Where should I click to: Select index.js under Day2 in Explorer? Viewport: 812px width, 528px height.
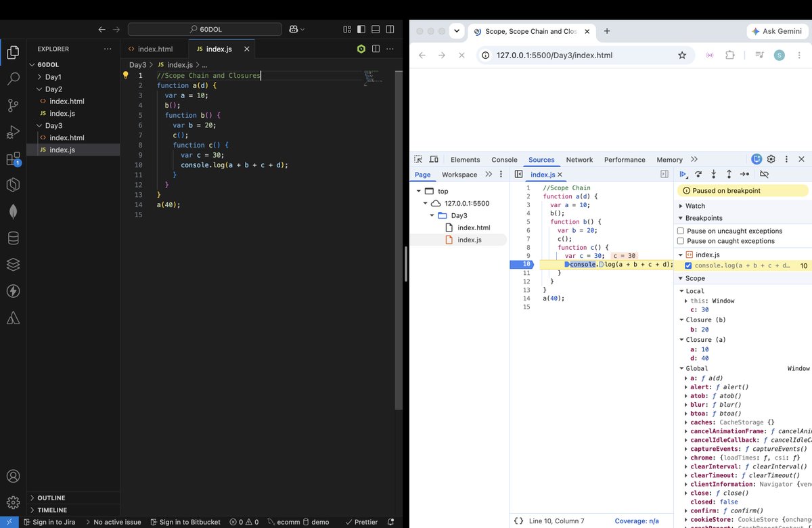pyautogui.click(x=62, y=113)
